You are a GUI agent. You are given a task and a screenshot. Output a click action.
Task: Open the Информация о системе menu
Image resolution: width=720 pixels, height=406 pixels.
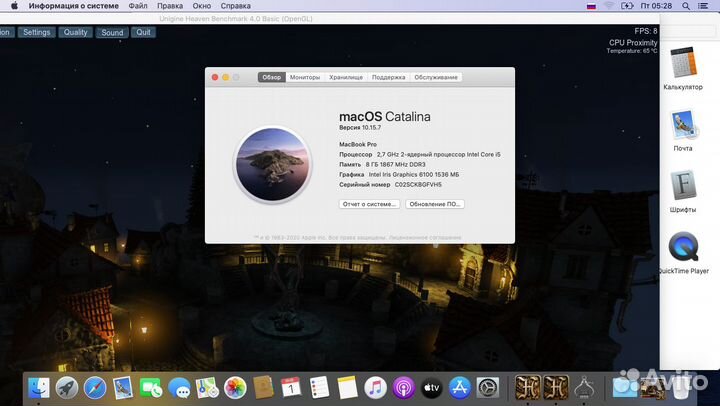tap(73, 6)
